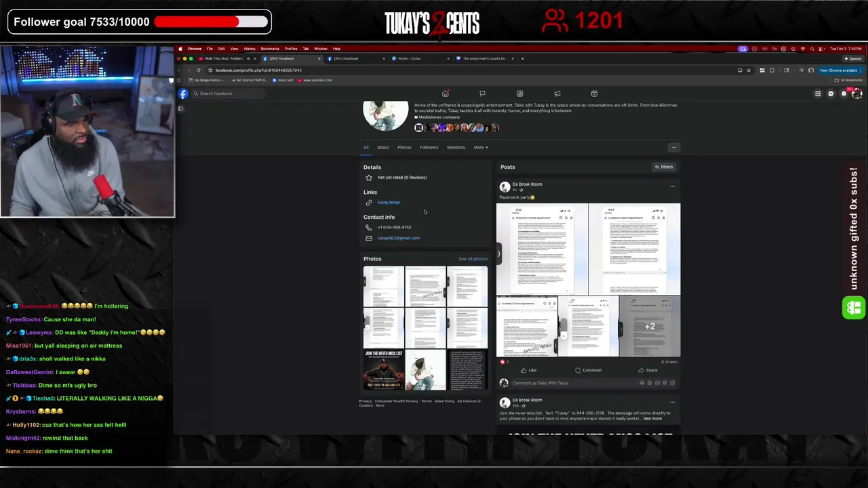
Task: Go back in Chrome
Action: pos(180,70)
